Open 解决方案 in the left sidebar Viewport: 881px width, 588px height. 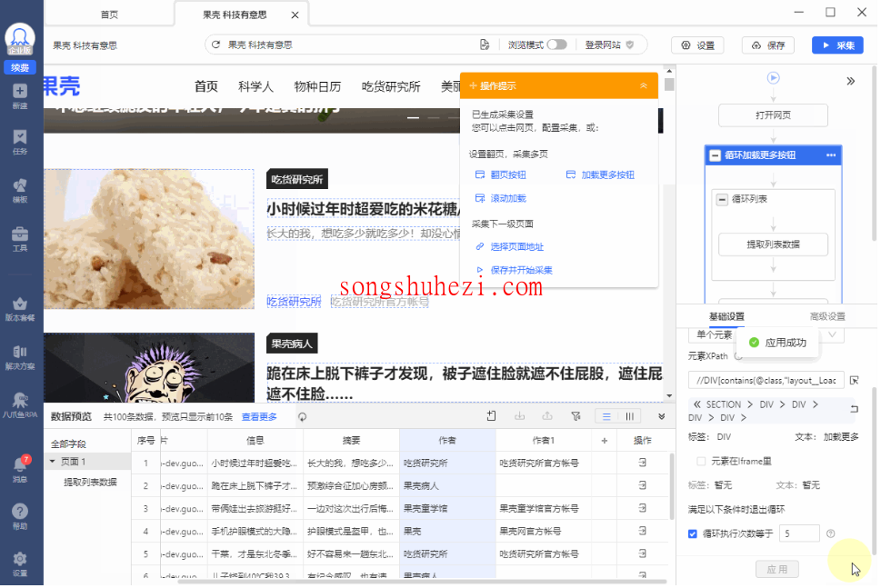click(20, 358)
